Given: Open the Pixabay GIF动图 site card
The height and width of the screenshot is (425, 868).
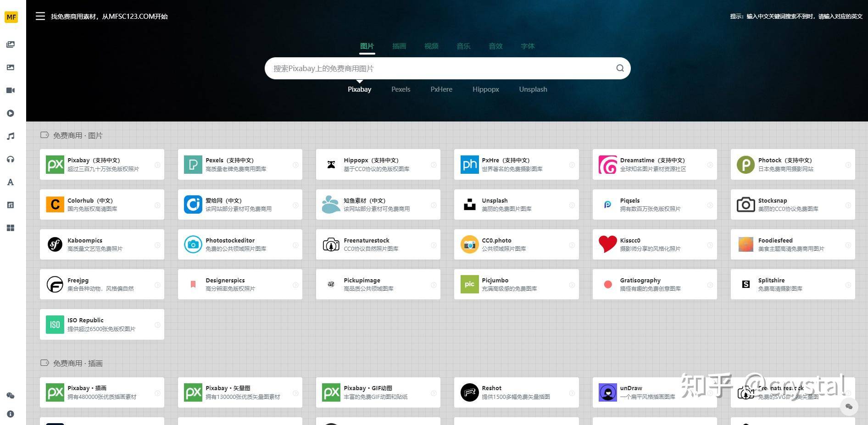Looking at the screenshot, I should coord(378,392).
